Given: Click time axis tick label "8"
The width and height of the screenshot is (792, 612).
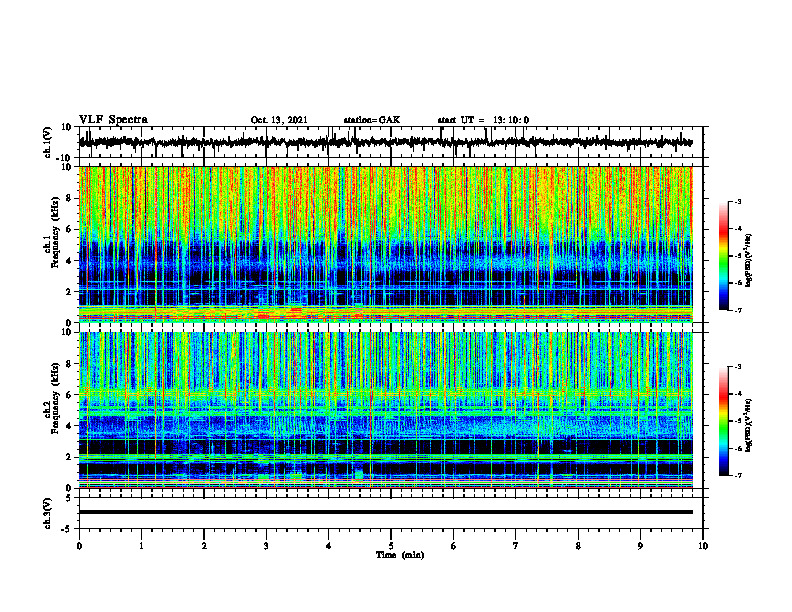Looking at the screenshot, I should (578, 546).
